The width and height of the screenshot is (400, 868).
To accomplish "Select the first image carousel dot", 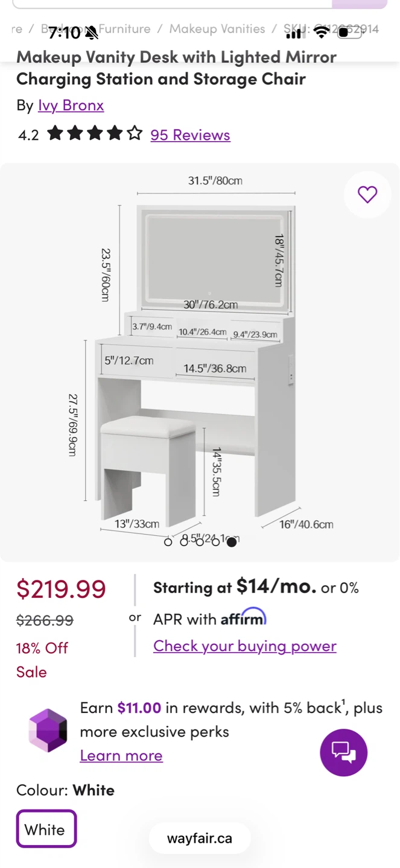I will [168, 542].
